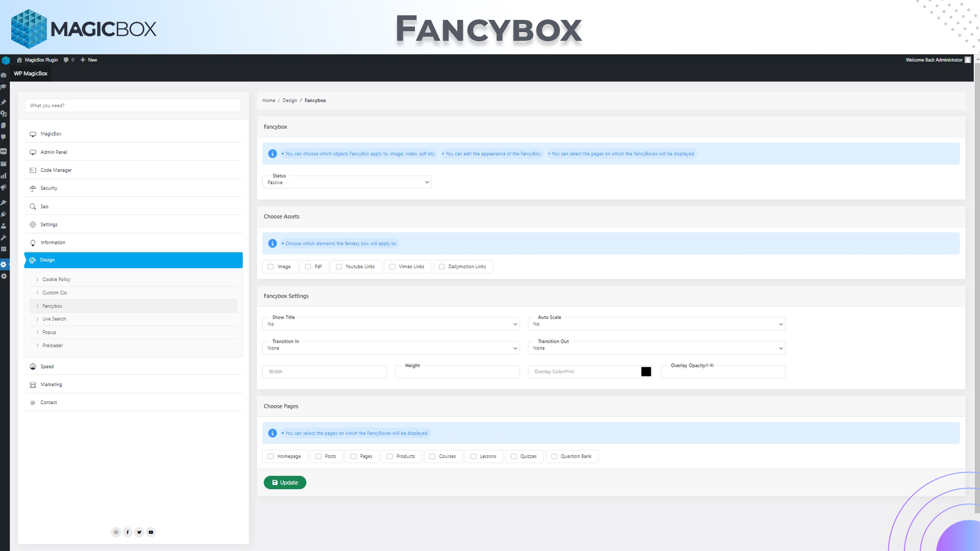Open Tools wrench icon in admin sidebar
Screen dimensions: 980x551
4,238
